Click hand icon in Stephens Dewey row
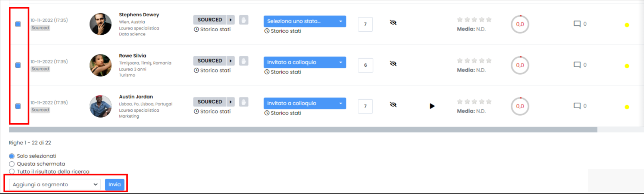 coord(244,20)
